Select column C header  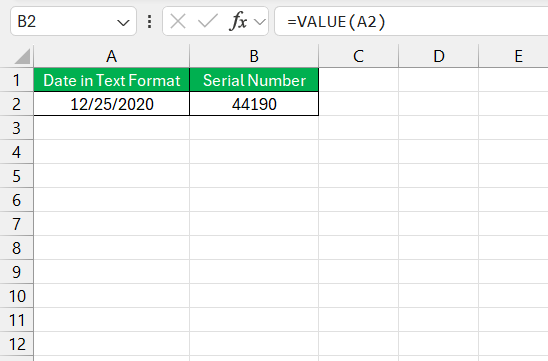pyautogui.click(x=358, y=56)
